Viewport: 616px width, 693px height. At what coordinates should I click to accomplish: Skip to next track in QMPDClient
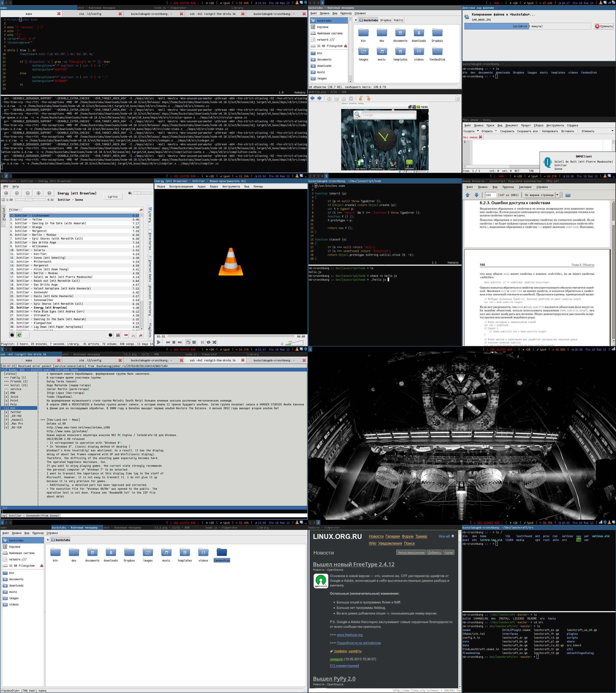49,193
